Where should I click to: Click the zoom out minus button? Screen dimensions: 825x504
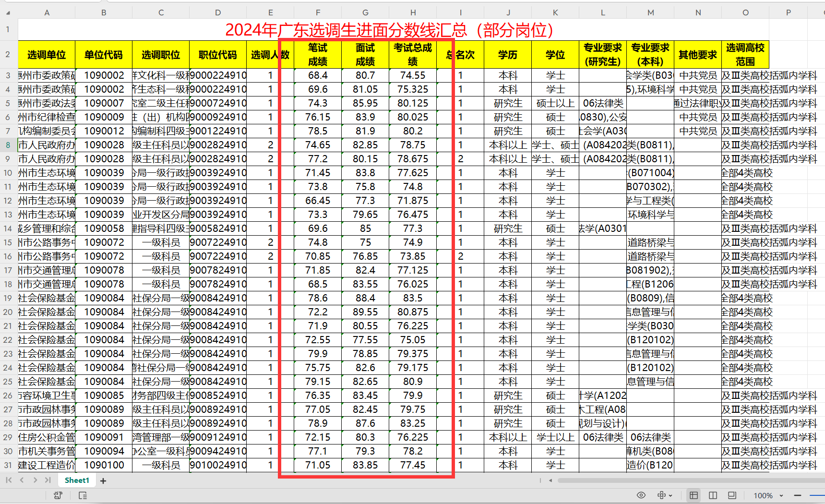[798, 495]
